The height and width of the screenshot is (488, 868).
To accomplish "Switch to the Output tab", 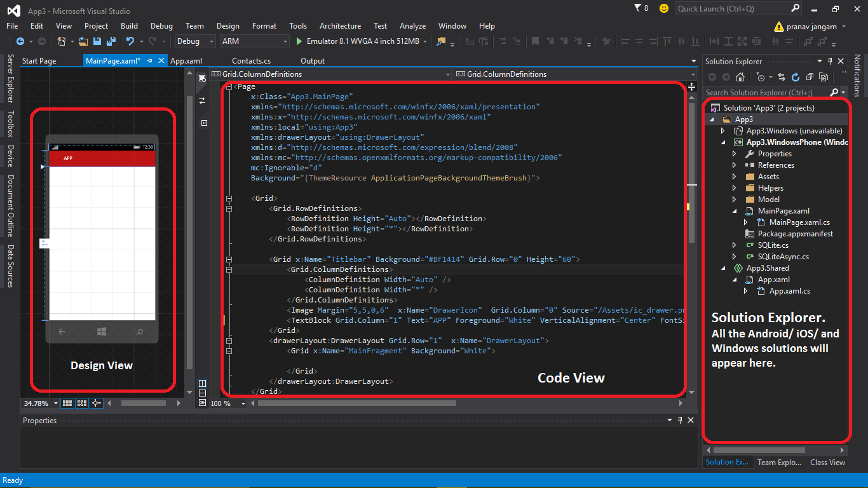I will (312, 61).
